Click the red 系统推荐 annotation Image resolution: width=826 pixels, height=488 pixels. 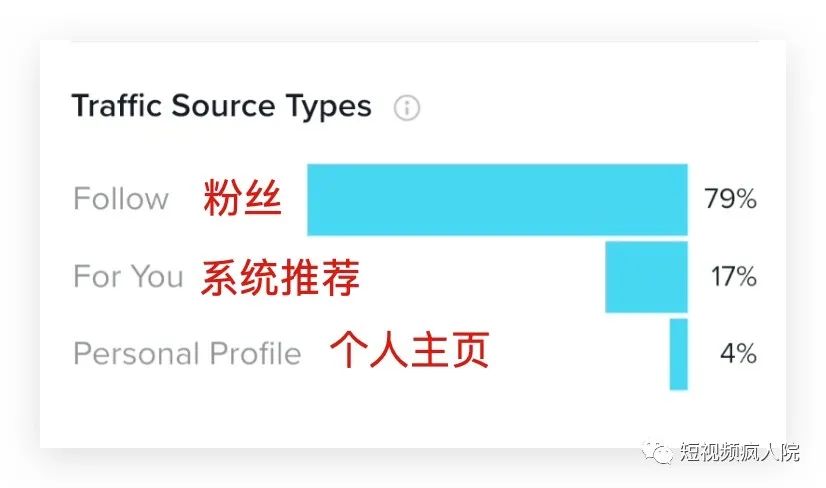280,277
